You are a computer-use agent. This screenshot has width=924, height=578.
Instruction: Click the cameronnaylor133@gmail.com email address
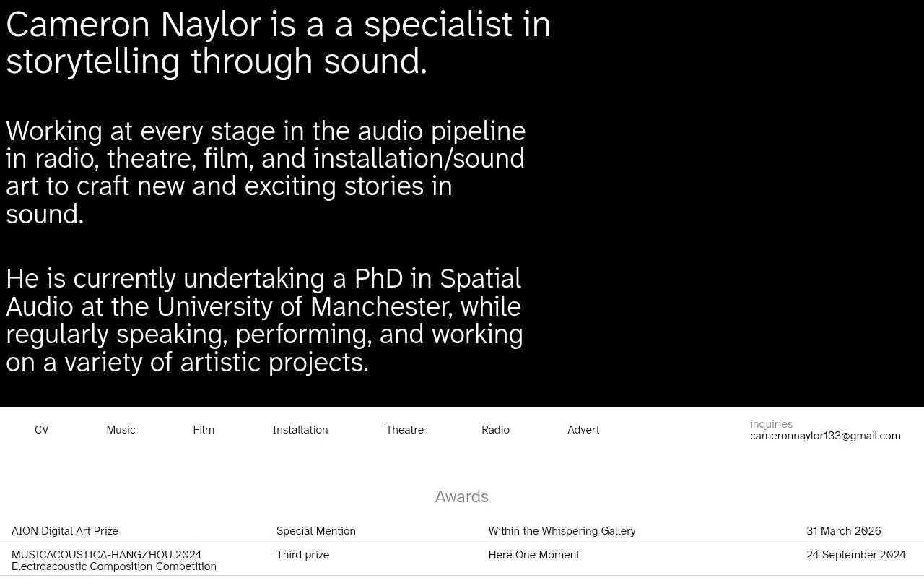click(x=825, y=436)
